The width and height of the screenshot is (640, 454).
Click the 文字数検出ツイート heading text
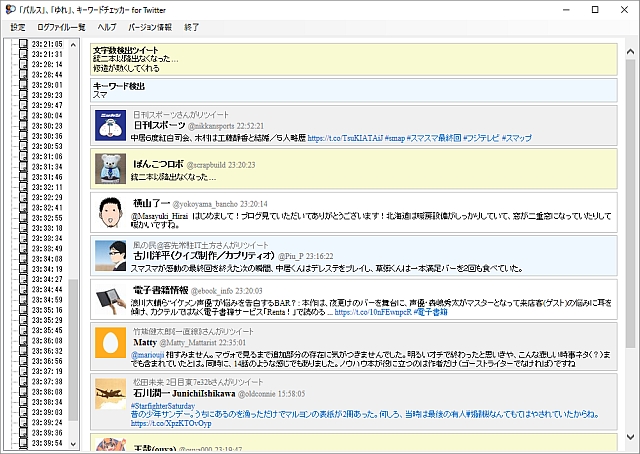click(126, 50)
